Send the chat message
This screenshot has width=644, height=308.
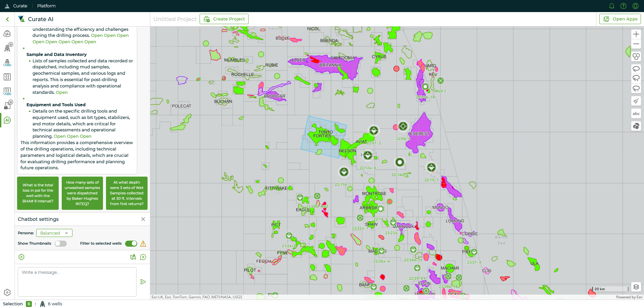click(x=143, y=282)
